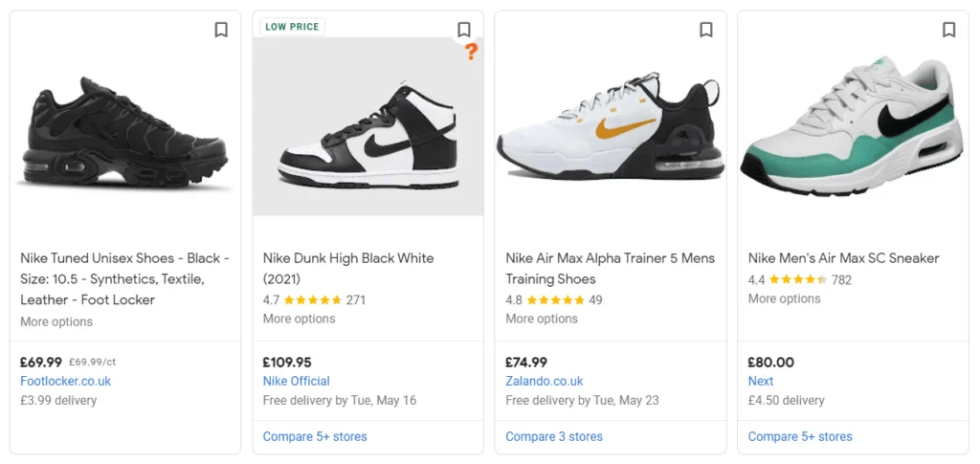Viewport: 980px width, 464px height.
Task: Bookmark the Nike Tuned Unisex Shoes
Action: pyautogui.click(x=221, y=30)
